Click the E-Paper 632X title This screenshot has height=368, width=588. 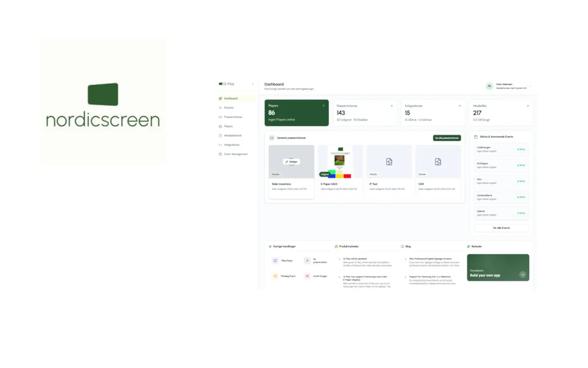[x=329, y=184]
